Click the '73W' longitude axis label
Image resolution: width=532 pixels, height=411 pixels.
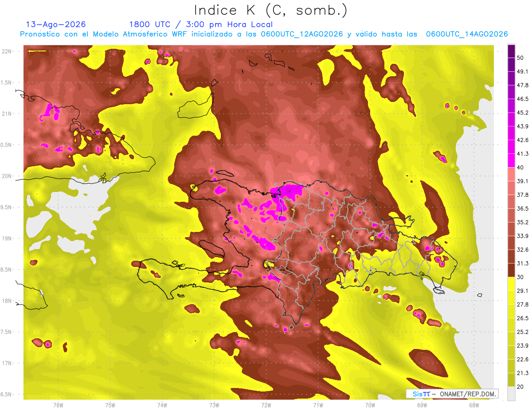tap(214, 405)
